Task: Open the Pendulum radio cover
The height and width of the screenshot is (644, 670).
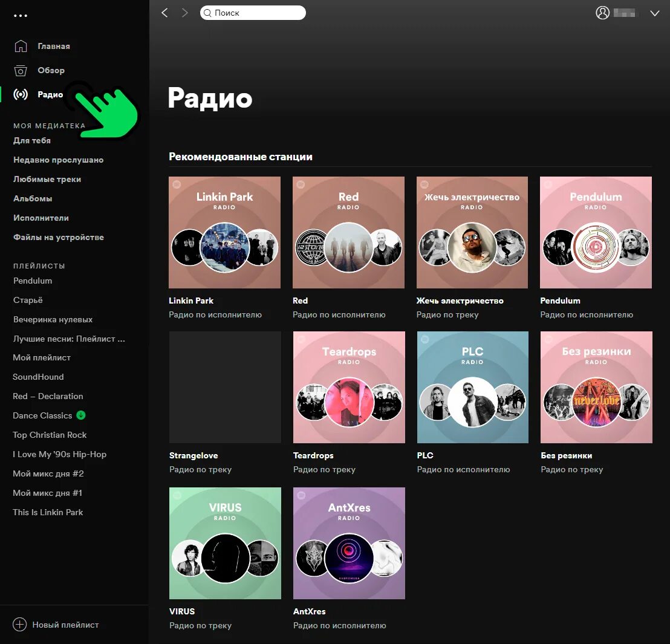Action: 596,232
